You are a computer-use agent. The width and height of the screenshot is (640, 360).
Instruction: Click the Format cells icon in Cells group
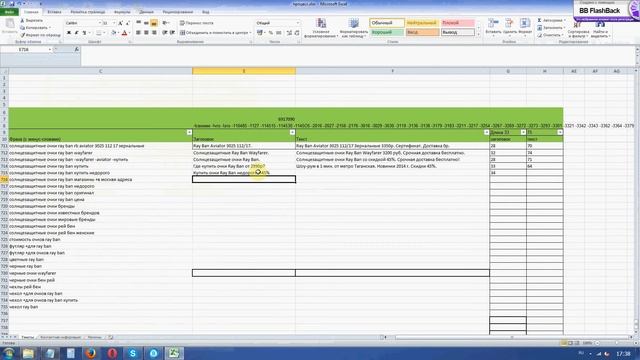(x=524, y=23)
